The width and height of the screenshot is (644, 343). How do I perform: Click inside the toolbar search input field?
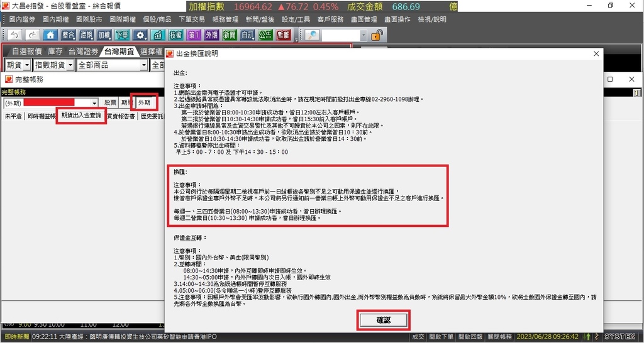point(341,36)
